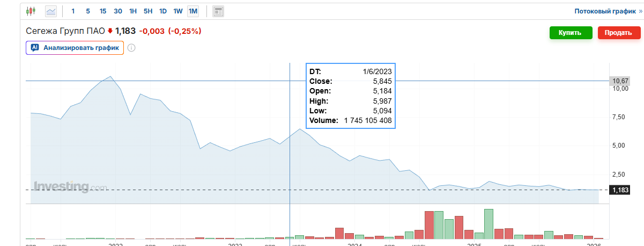Open the news/table layout icon
644x246 pixels.
(x=218, y=11)
